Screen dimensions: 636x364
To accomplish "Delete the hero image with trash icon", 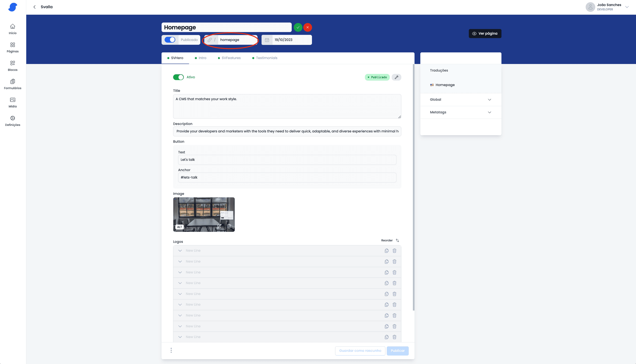I will (229, 226).
